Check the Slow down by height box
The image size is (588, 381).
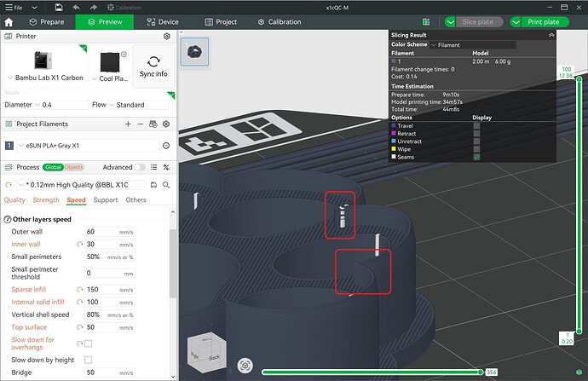[88, 360]
